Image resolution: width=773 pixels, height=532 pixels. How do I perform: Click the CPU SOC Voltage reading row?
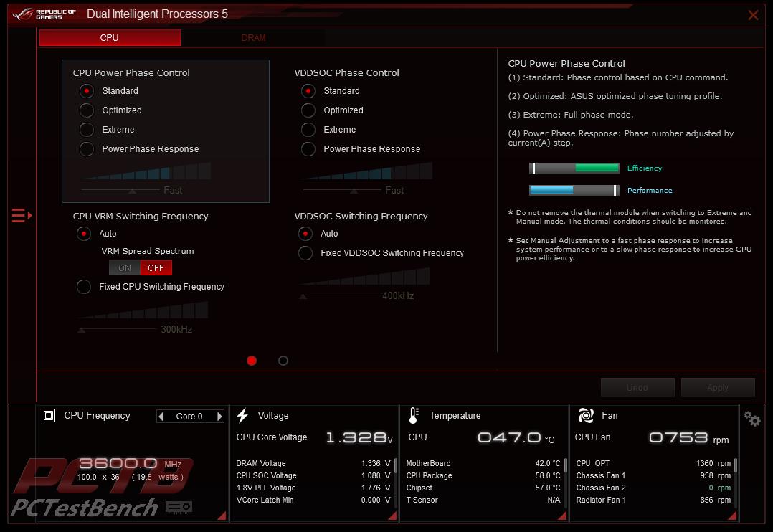(313, 476)
